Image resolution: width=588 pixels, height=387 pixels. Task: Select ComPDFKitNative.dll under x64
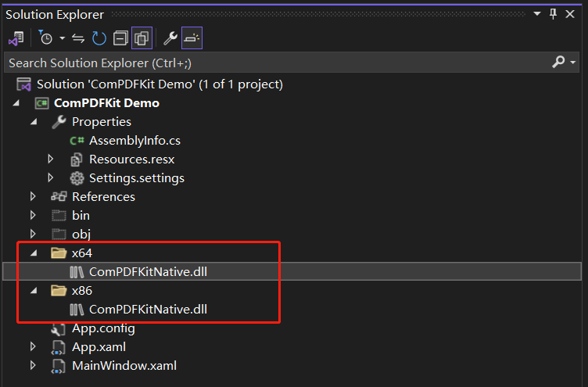[x=148, y=272]
